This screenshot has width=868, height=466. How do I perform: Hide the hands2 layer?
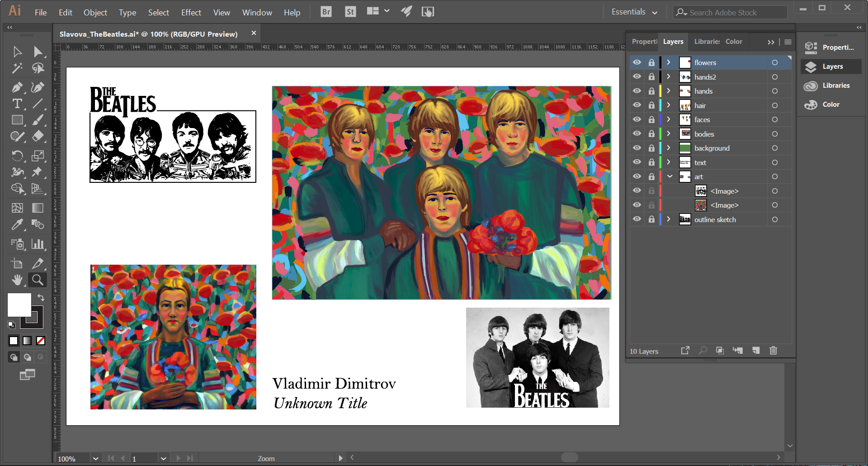click(637, 76)
